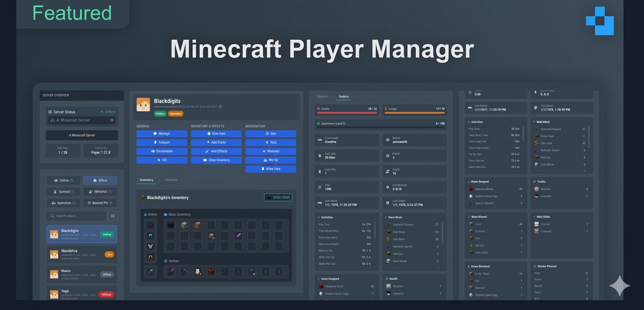This screenshot has width=644, height=310.
Task: Click the Blackdigits name in the player list
Action: click(x=70, y=230)
